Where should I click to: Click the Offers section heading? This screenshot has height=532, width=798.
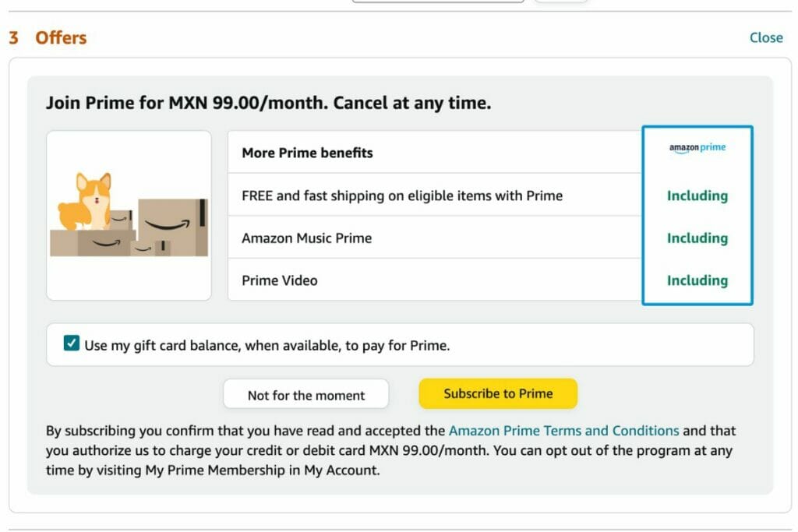[61, 37]
